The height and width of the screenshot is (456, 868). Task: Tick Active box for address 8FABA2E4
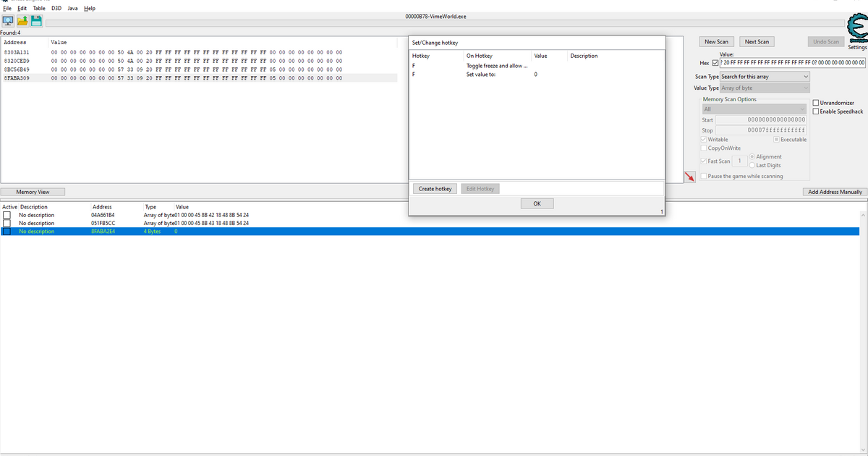pyautogui.click(x=7, y=232)
